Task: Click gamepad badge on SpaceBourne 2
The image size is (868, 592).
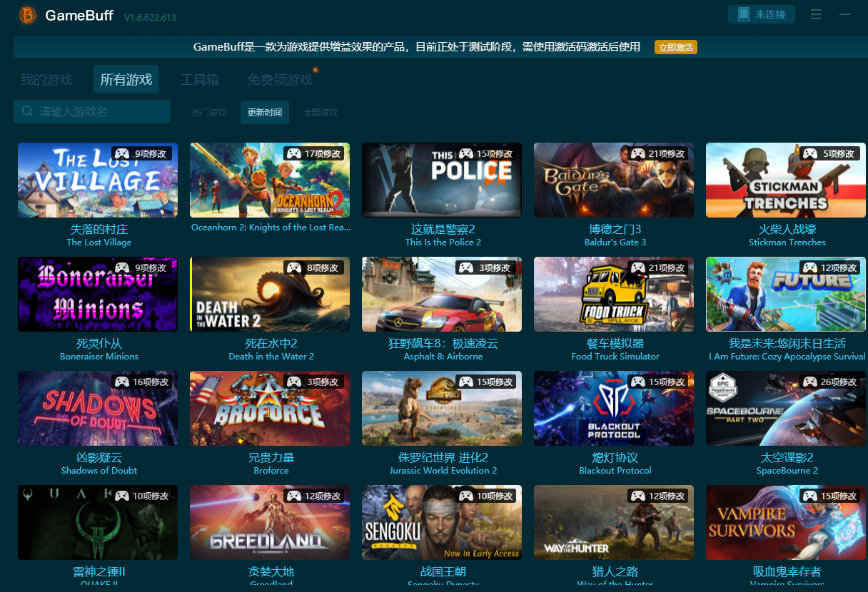Action: click(809, 382)
